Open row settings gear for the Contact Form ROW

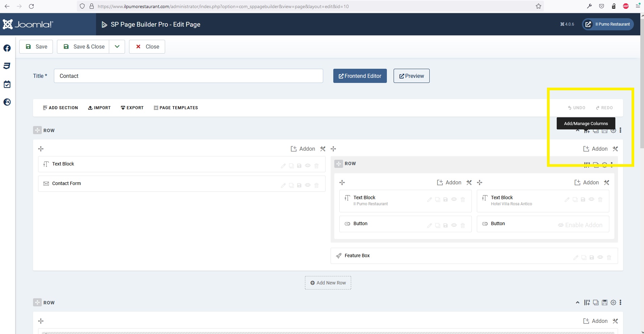tap(613, 131)
